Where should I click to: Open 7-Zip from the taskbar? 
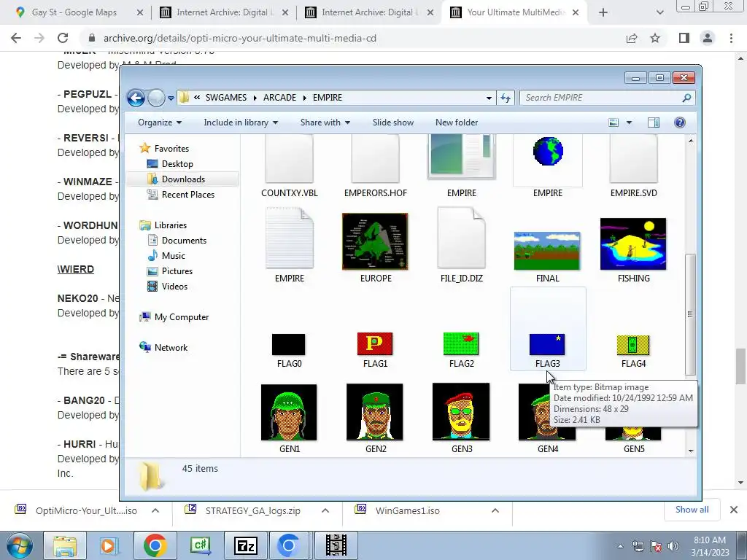(x=246, y=545)
